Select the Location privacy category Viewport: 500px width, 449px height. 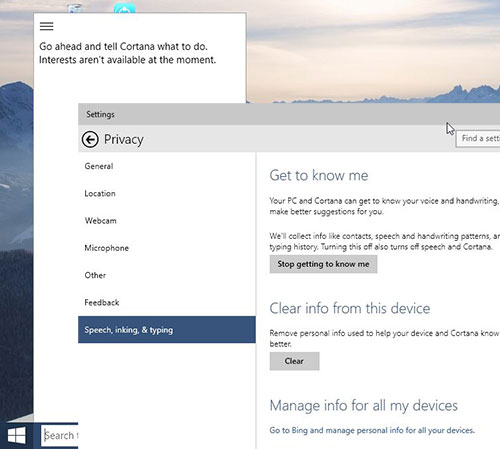[x=167, y=193]
